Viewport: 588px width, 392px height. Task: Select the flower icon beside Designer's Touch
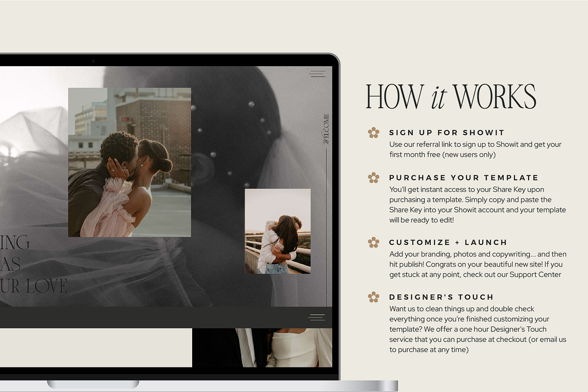click(374, 296)
